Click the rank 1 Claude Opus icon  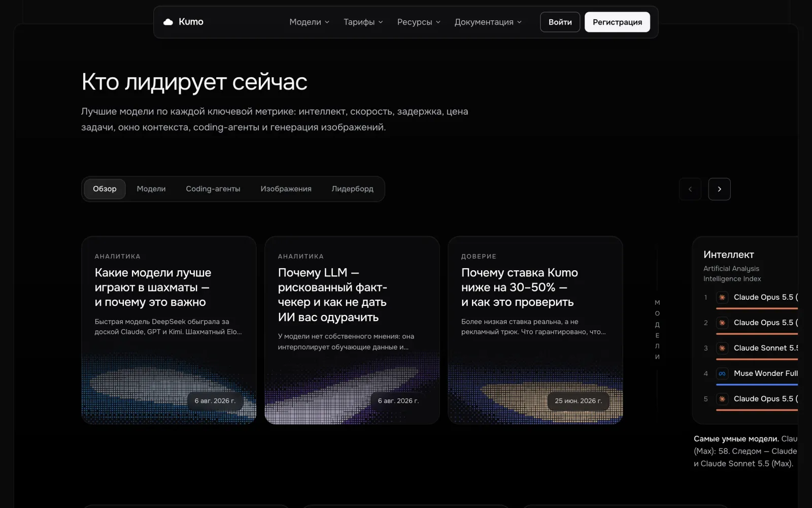[722, 297]
